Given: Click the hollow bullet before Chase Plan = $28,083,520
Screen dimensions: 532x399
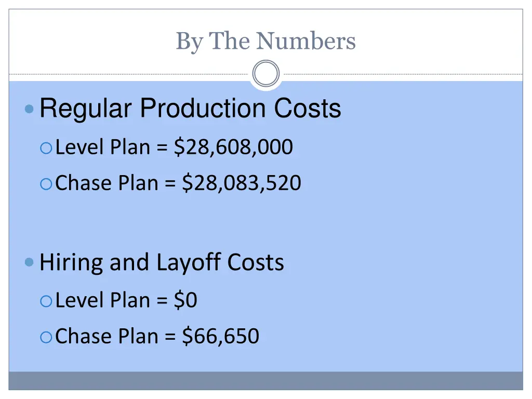Looking at the screenshot, I should click(46, 184).
